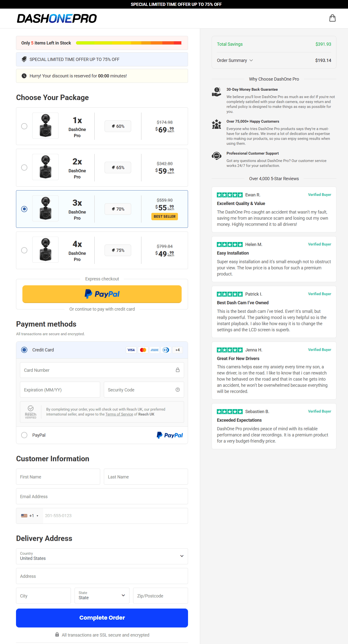Click the Reach Verified badge icon
Screen dimensions: 348x644
[x=31, y=411]
